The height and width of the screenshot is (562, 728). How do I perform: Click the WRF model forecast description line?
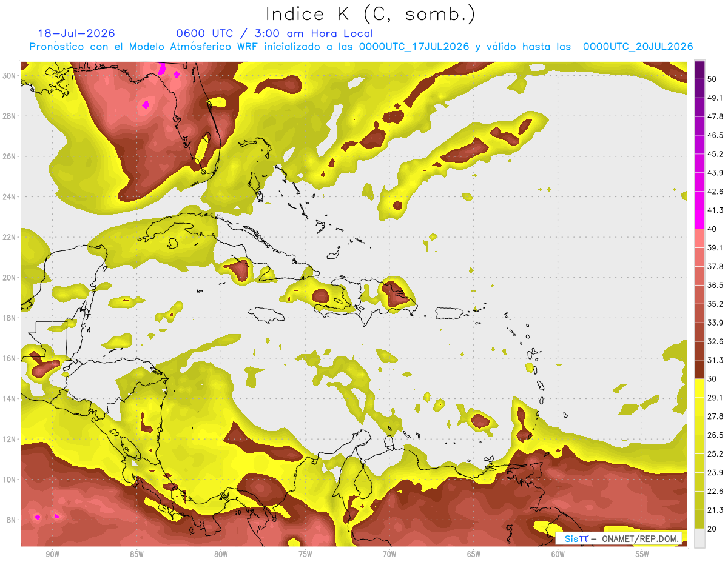tap(361, 47)
